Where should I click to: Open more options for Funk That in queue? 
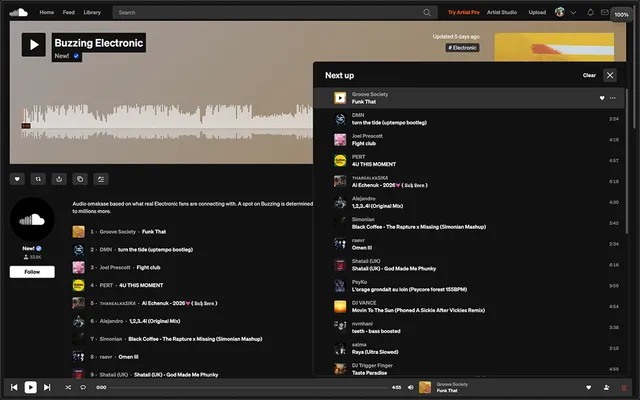pos(613,98)
